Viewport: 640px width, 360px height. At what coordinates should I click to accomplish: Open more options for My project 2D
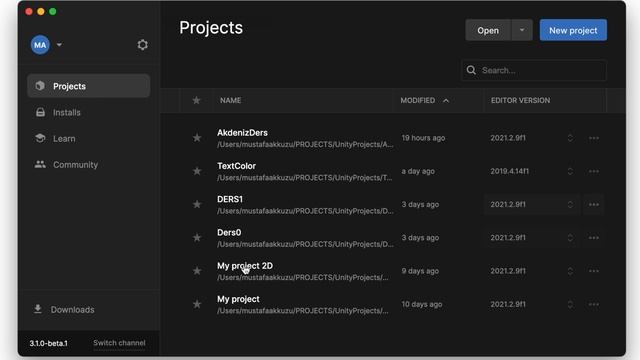click(x=594, y=271)
